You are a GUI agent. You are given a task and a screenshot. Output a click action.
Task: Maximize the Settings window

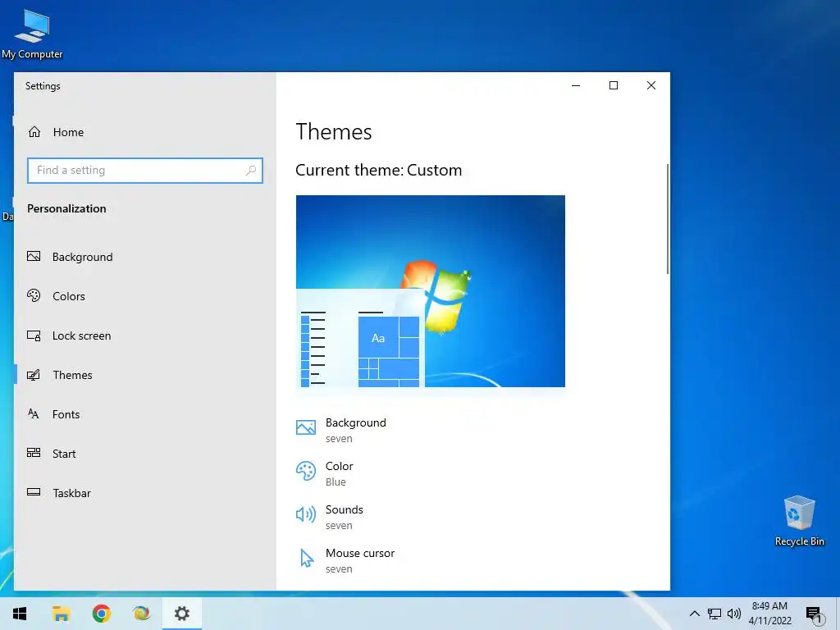614,85
